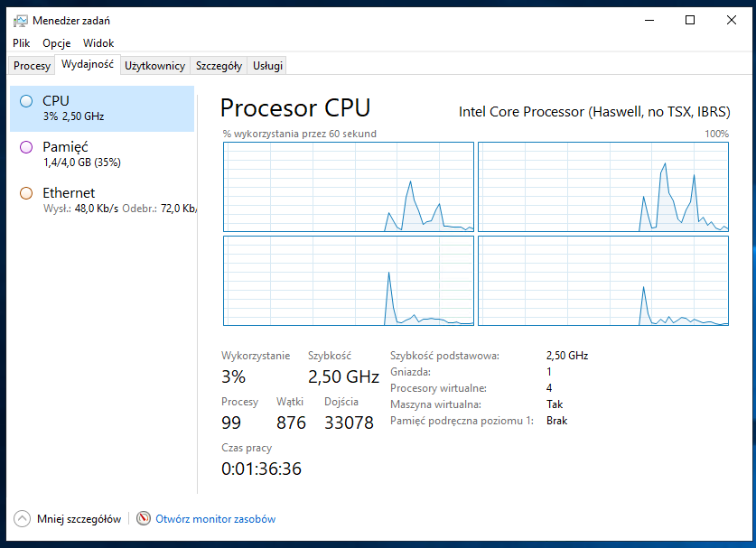The image size is (756, 548).
Task: Switch to the Szczegóły tab
Action: [x=219, y=66]
